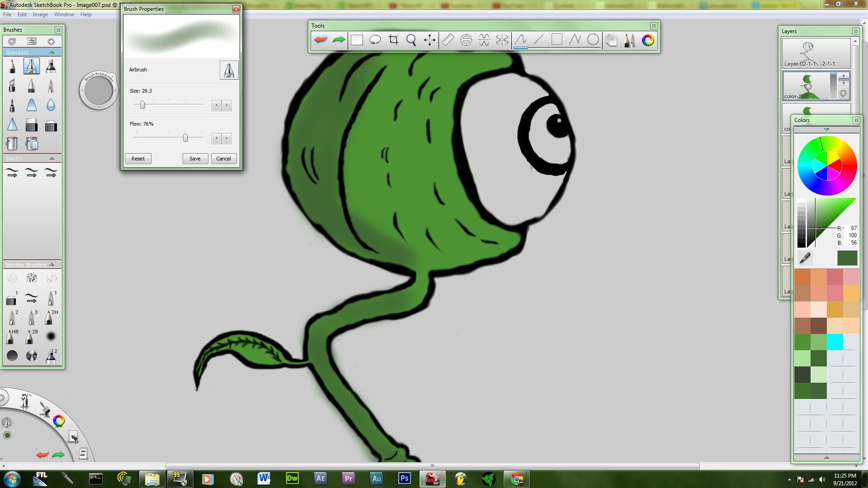Select the lasso selection tool
The height and width of the screenshot is (488, 868).
coord(375,40)
